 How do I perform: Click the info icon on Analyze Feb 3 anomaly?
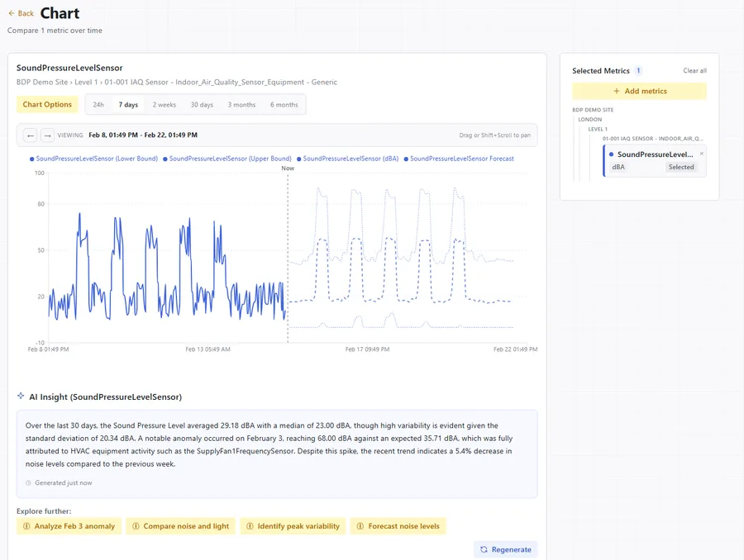26,526
